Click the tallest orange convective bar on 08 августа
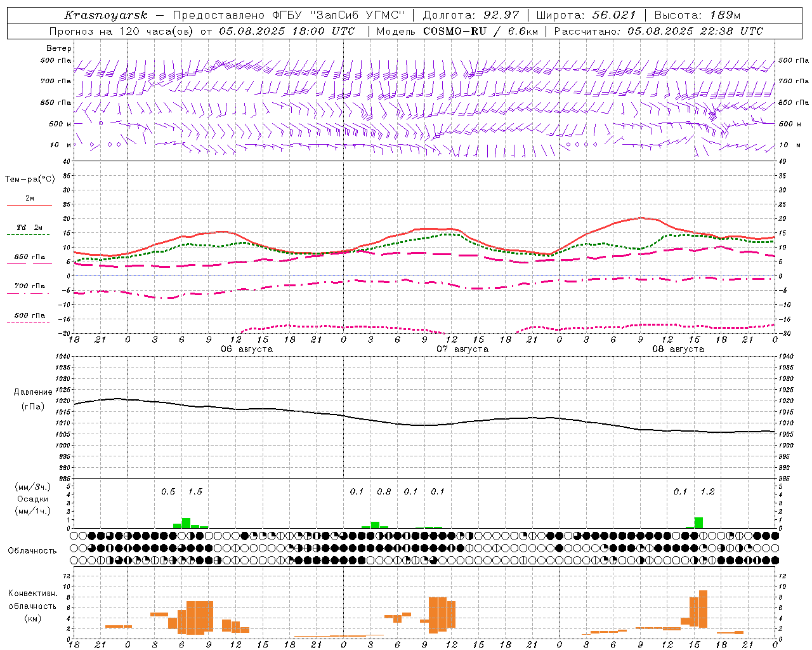This screenshot has height=650, width=812. (x=703, y=609)
